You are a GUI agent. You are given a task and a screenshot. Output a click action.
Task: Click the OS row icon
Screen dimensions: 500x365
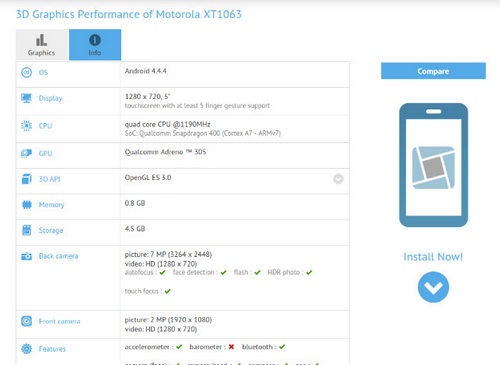[27, 72]
